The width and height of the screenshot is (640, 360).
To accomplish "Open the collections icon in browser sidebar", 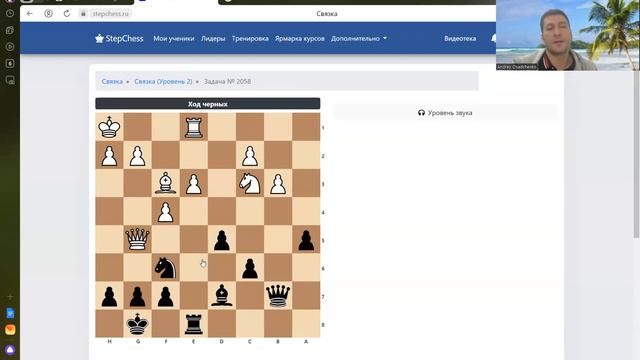I will pyautogui.click(x=10, y=30).
